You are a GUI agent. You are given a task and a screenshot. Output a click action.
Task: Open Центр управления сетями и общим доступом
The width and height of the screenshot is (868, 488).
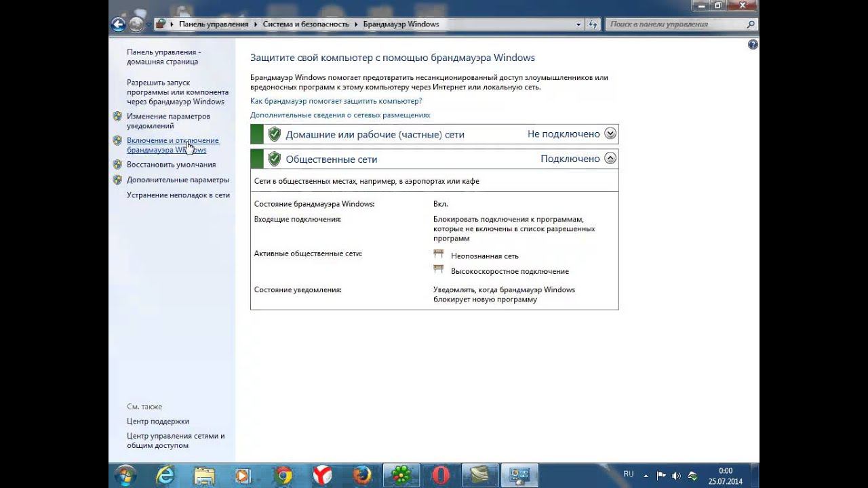(176, 441)
